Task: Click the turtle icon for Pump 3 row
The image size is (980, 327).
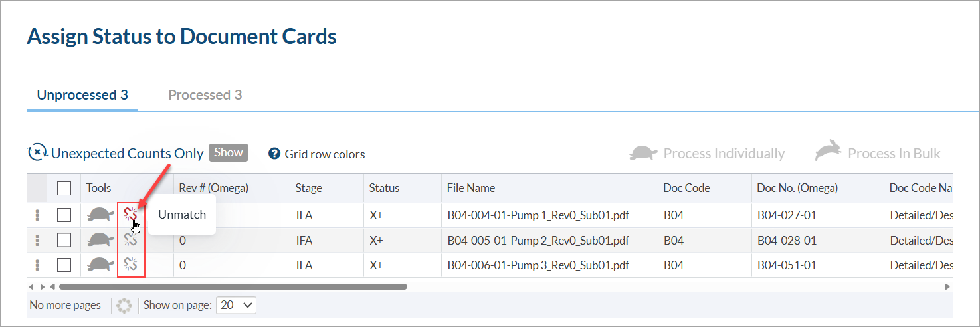Action: click(x=100, y=265)
